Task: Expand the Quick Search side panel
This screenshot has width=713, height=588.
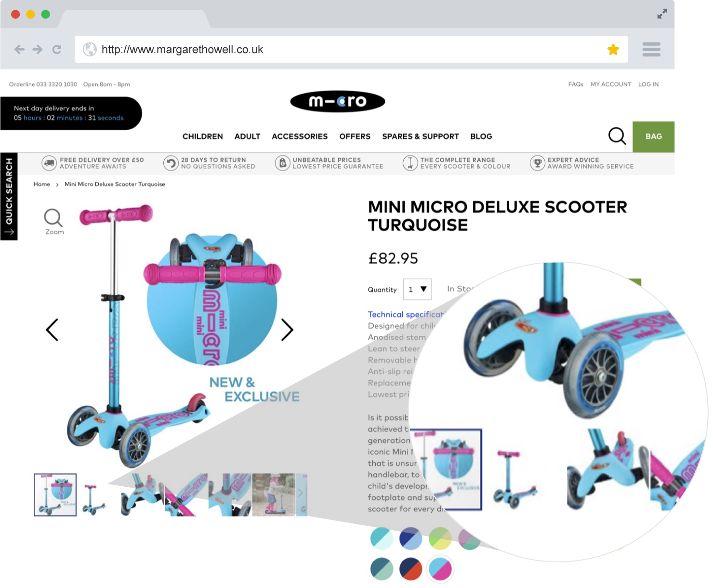Action: point(9,196)
